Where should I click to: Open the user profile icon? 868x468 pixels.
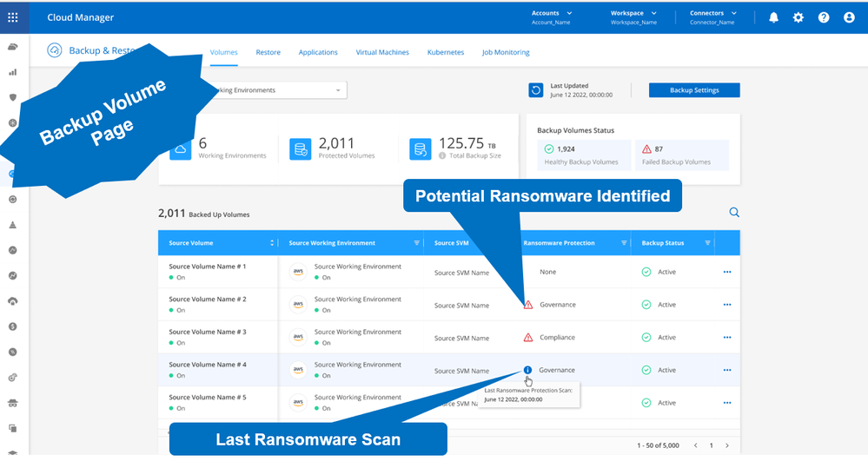click(849, 17)
